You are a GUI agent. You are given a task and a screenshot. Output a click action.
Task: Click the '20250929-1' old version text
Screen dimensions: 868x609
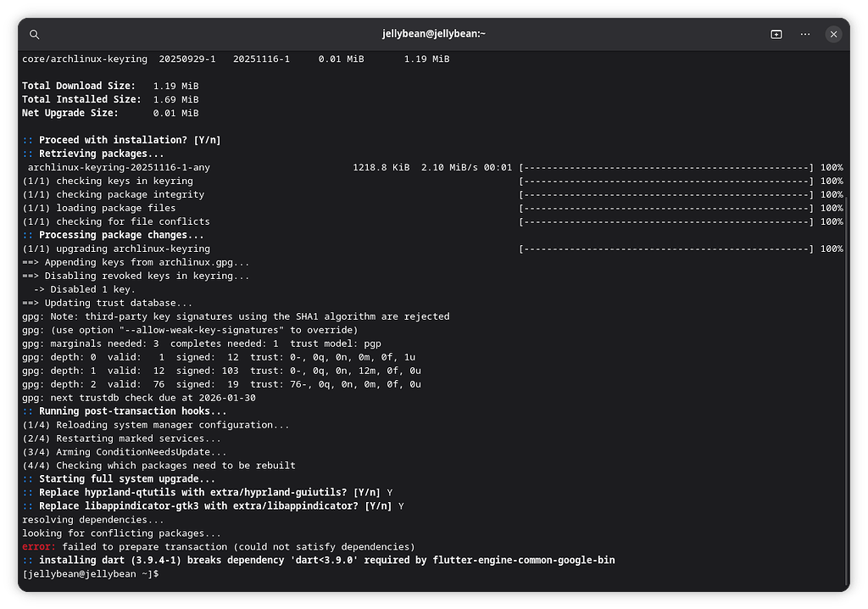tap(187, 59)
